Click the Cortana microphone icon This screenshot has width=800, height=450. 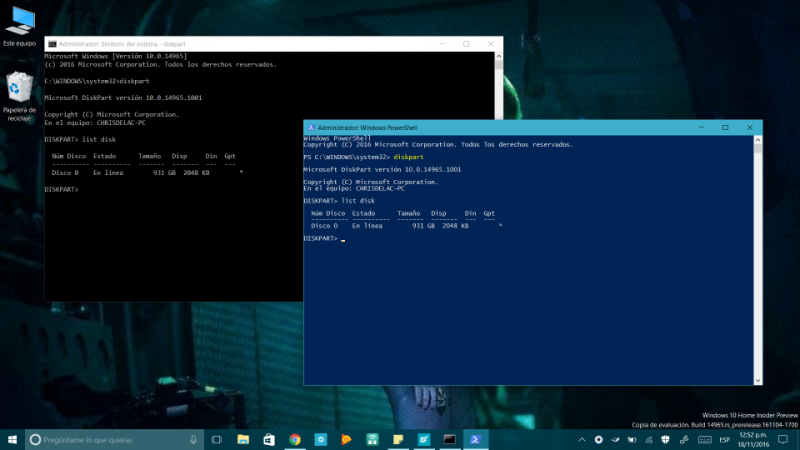[x=193, y=439]
